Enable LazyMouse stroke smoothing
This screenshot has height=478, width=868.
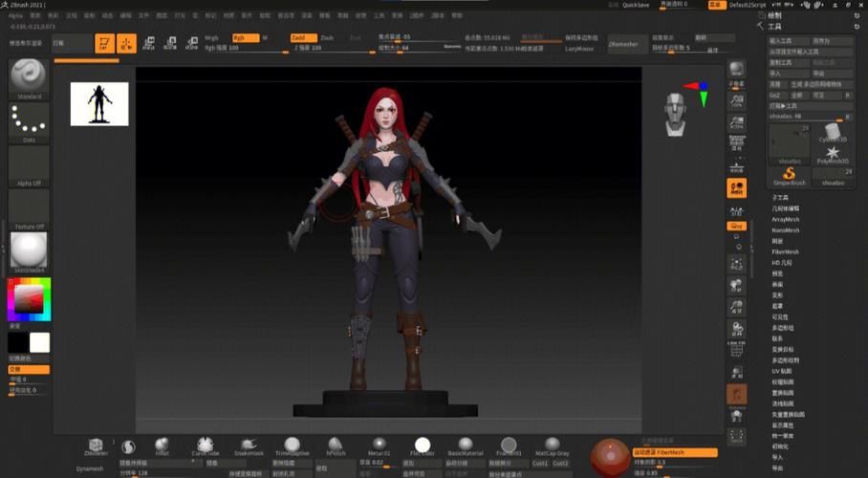click(579, 48)
